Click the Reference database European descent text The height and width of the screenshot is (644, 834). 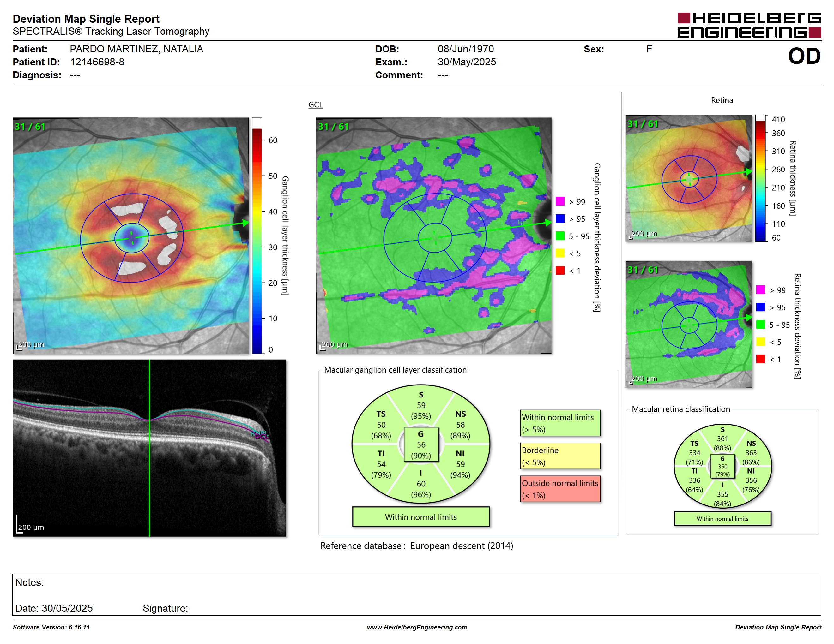click(417, 546)
